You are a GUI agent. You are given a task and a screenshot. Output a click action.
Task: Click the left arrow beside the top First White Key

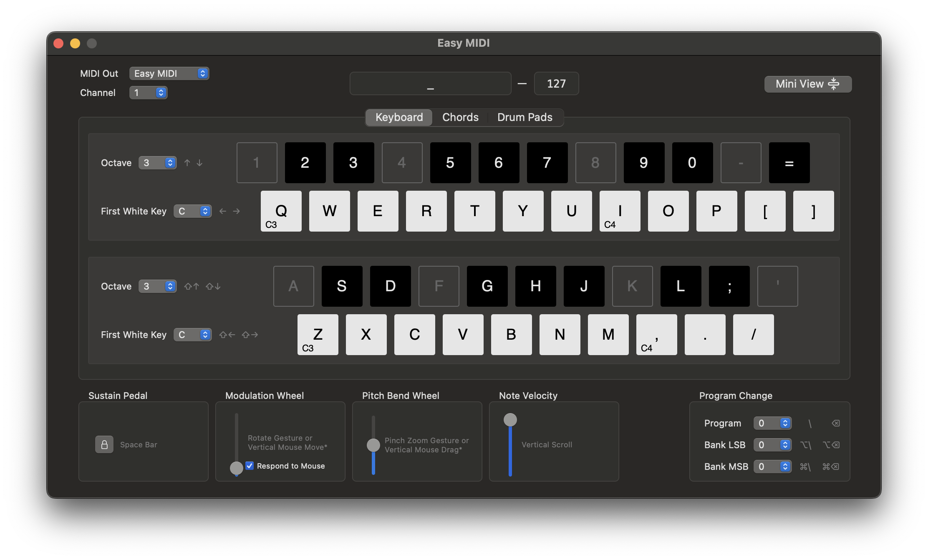pyautogui.click(x=223, y=211)
